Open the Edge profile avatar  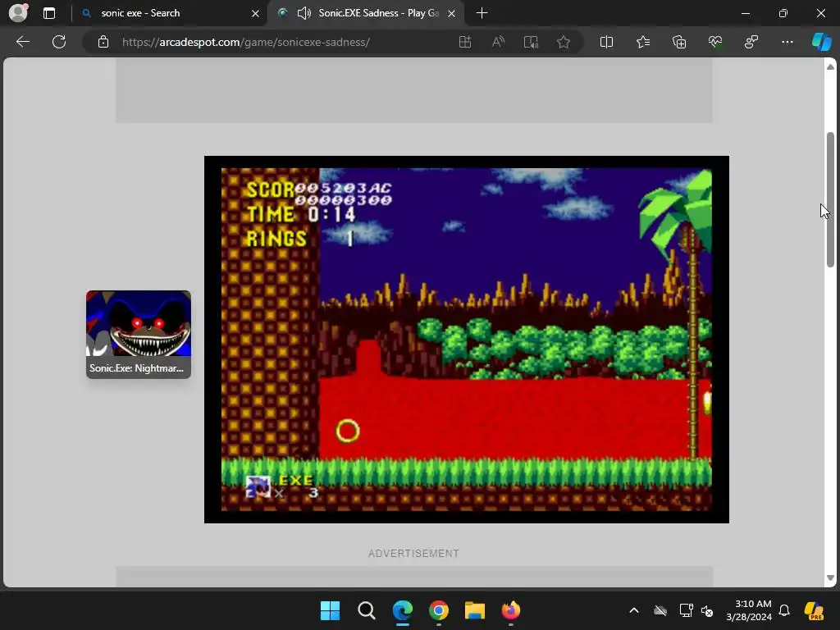click(18, 13)
